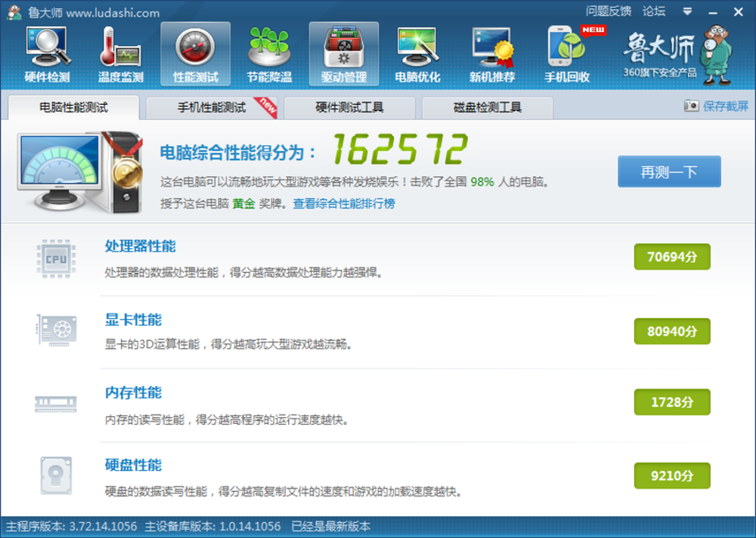Close the 鲁大师 window
Viewport: 756px width, 538px height.
click(738, 12)
